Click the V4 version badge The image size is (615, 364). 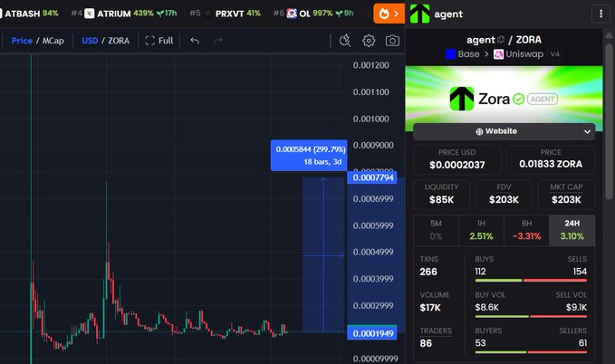(x=554, y=54)
